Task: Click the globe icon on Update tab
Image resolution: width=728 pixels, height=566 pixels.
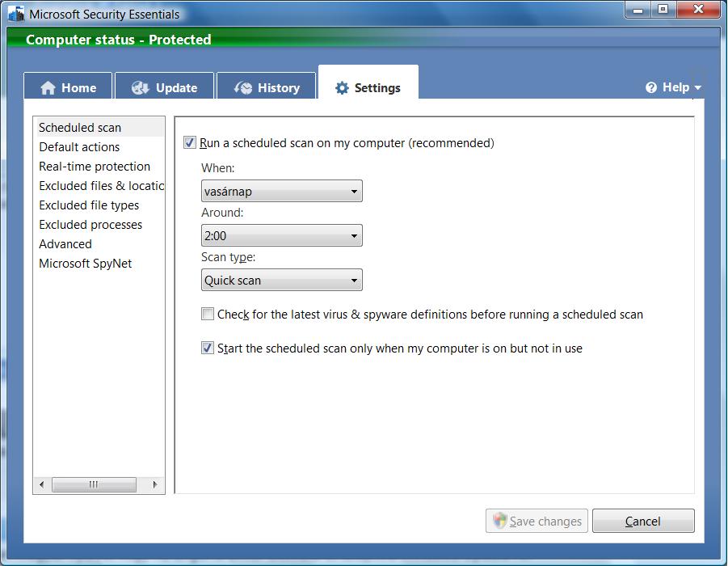Action: 141,88
